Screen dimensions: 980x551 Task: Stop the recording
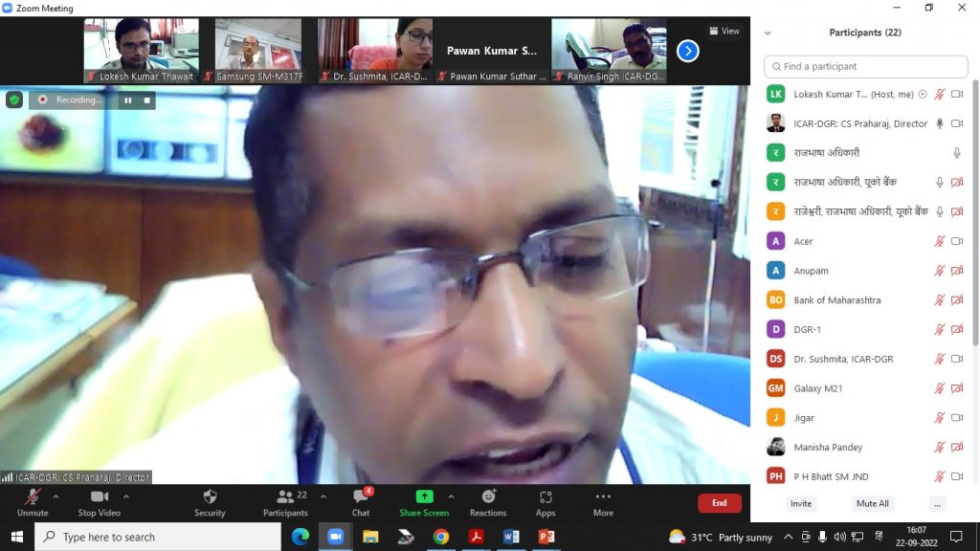coord(147,99)
